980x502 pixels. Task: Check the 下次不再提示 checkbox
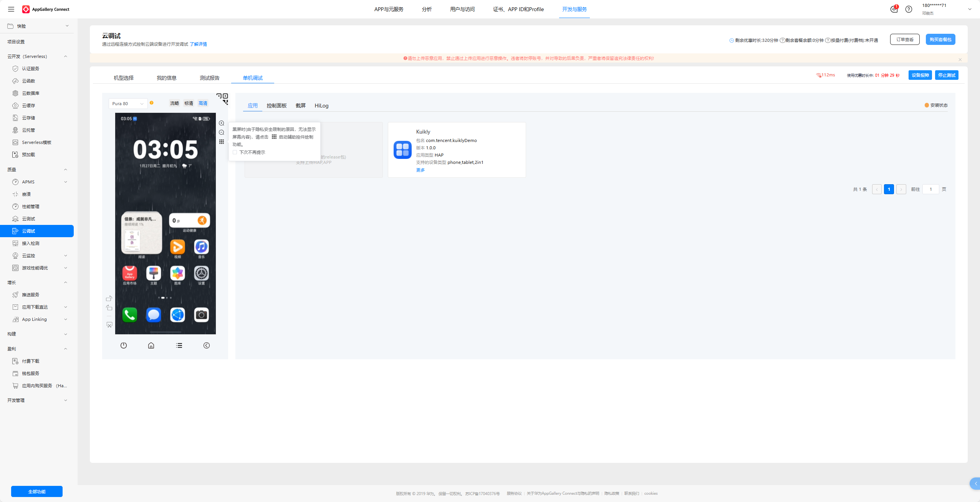[235, 152]
